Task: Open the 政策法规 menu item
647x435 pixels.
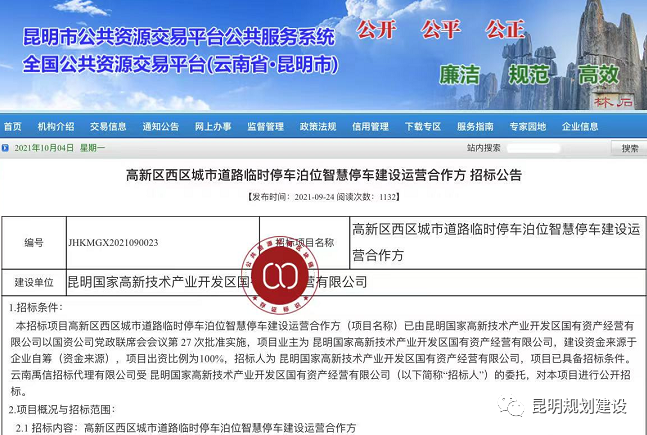Action: [318, 127]
